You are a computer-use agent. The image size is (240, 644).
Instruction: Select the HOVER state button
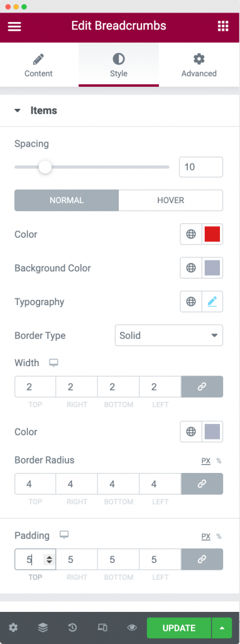click(171, 201)
